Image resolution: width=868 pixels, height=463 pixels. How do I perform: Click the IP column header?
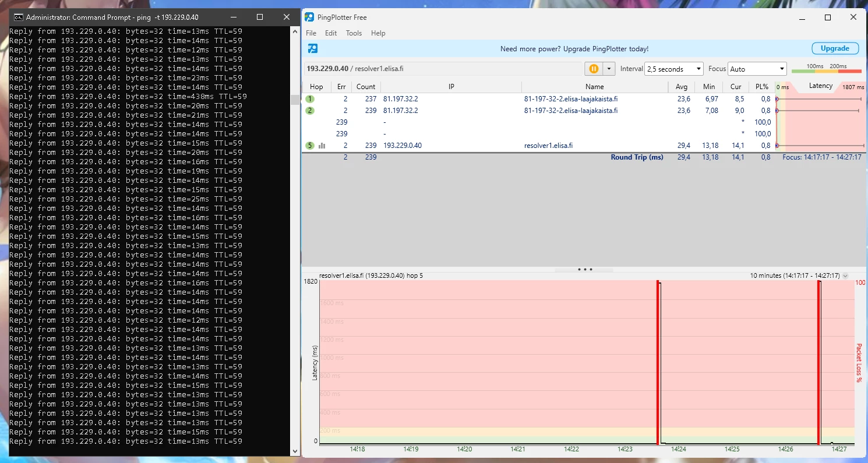tap(451, 87)
